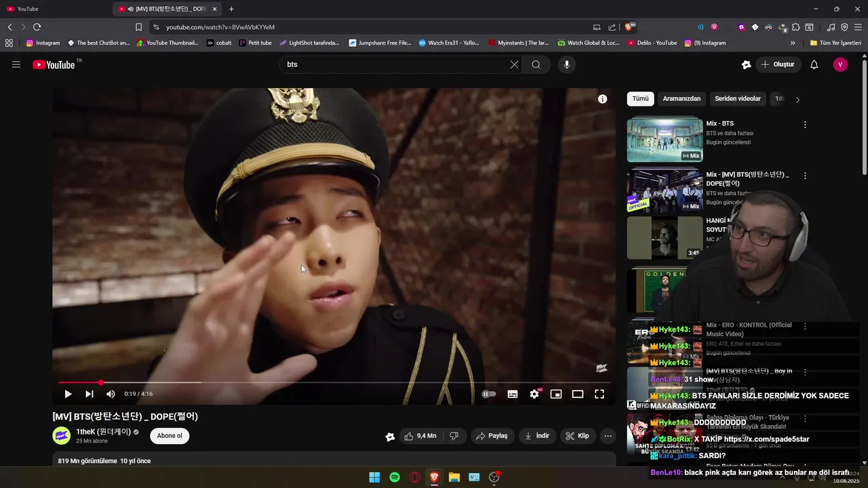
Task: Open options menu for Mix - BTS
Action: tap(805, 125)
